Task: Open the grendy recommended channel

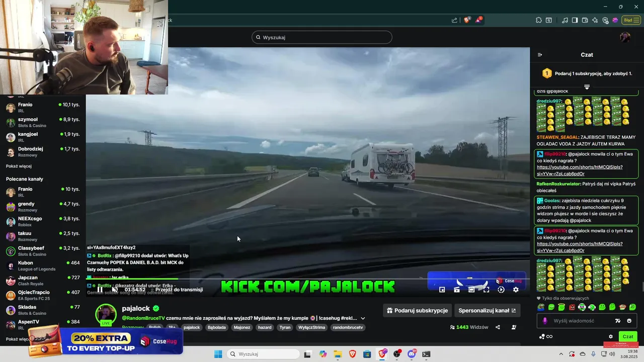Action: 43,207
